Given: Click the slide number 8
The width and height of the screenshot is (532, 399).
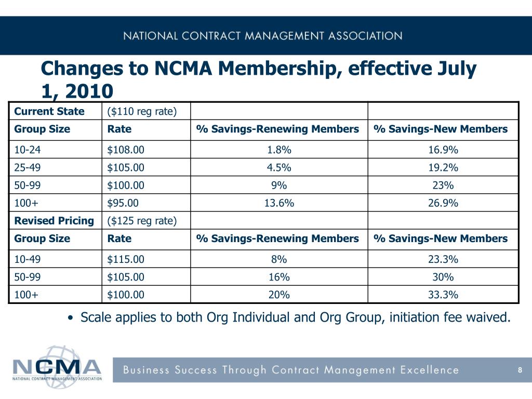Looking at the screenshot, I should click(520, 370).
